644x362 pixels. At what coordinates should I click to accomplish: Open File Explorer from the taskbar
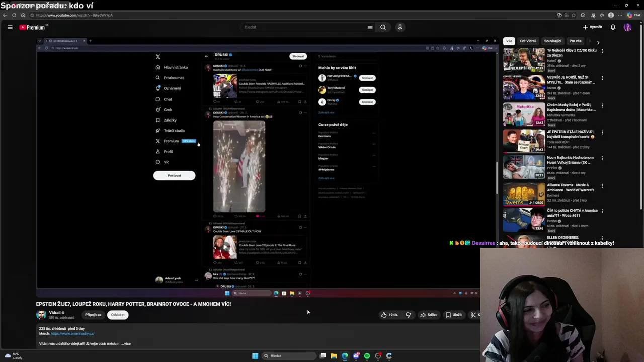tap(334, 356)
